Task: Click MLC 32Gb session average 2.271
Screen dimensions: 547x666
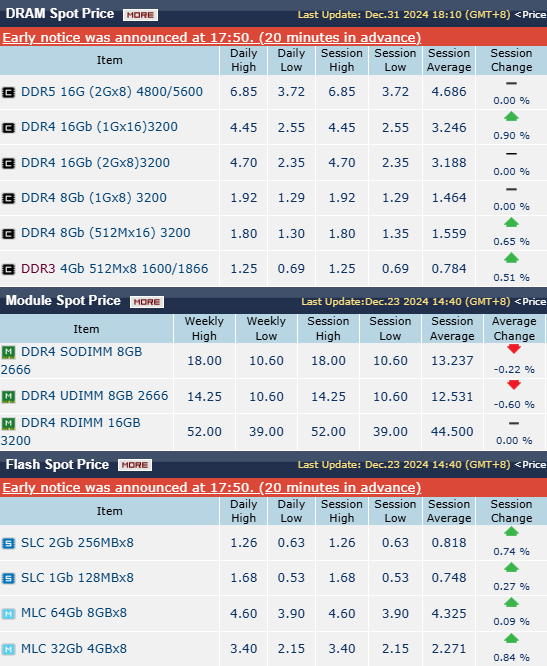Action: click(449, 649)
